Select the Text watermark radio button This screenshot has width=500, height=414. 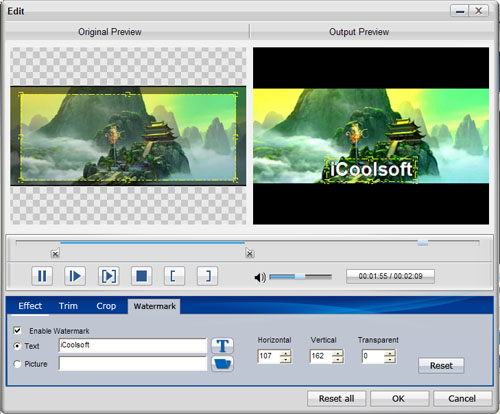pyautogui.click(x=17, y=346)
